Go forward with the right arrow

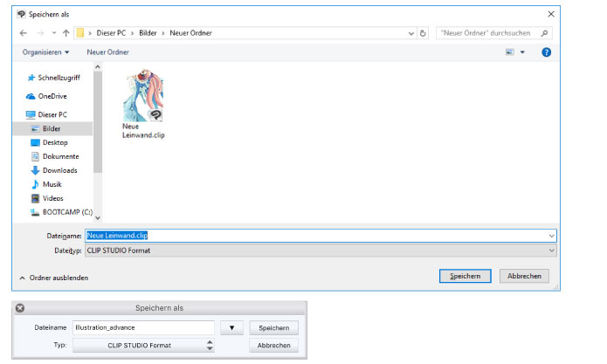(40, 33)
